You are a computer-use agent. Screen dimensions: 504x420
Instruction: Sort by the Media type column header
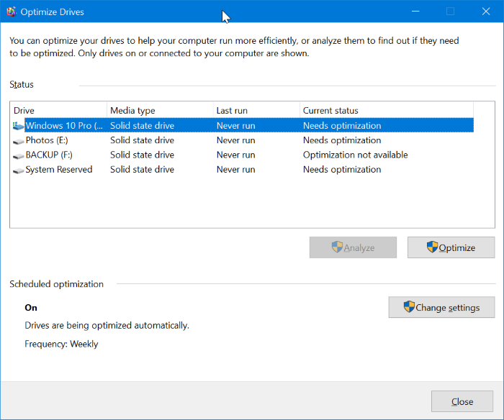(x=160, y=111)
